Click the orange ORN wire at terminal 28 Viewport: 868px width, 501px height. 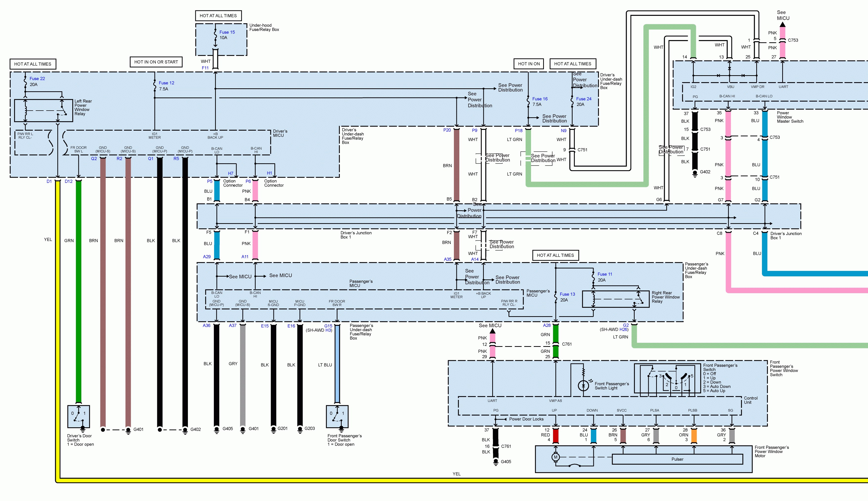pos(694,436)
